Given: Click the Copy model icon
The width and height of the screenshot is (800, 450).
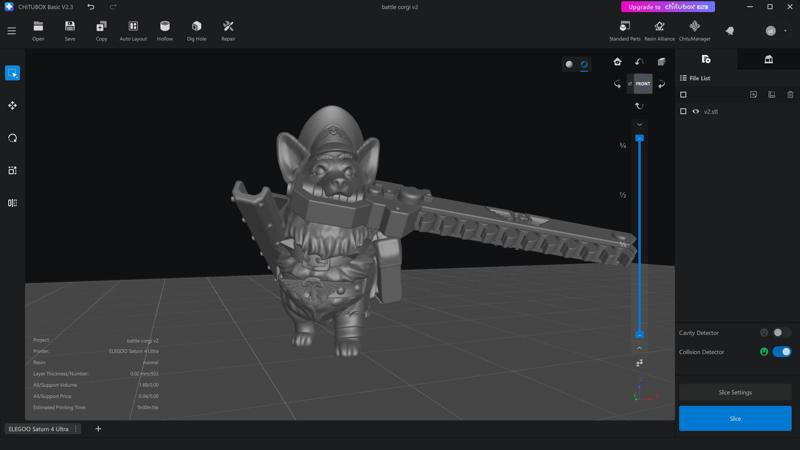Looking at the screenshot, I should (102, 31).
